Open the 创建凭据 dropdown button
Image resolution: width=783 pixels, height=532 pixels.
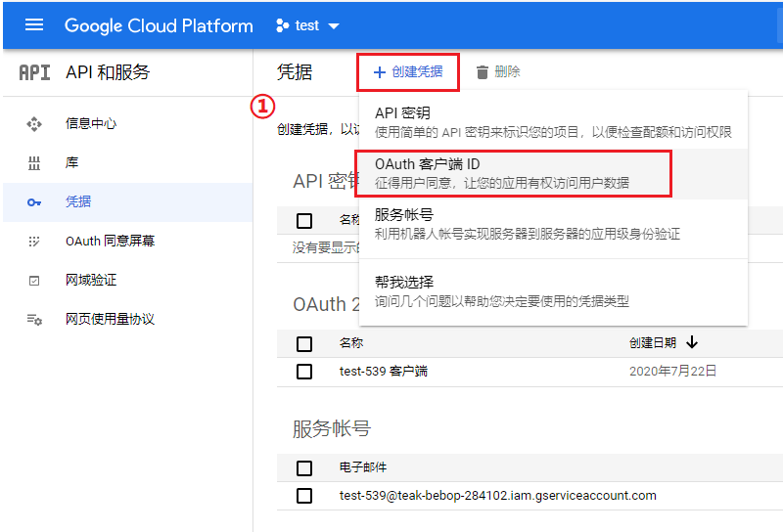tap(408, 72)
